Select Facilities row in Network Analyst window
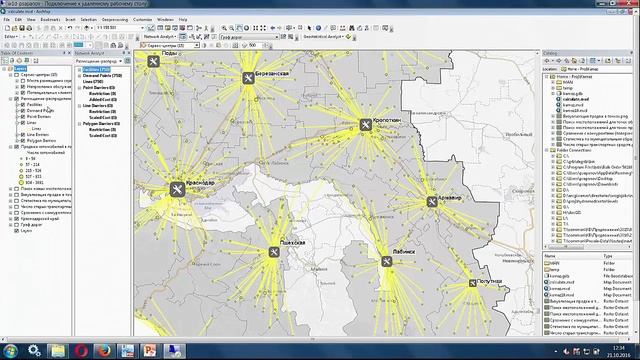640x360 pixels. coord(96,70)
